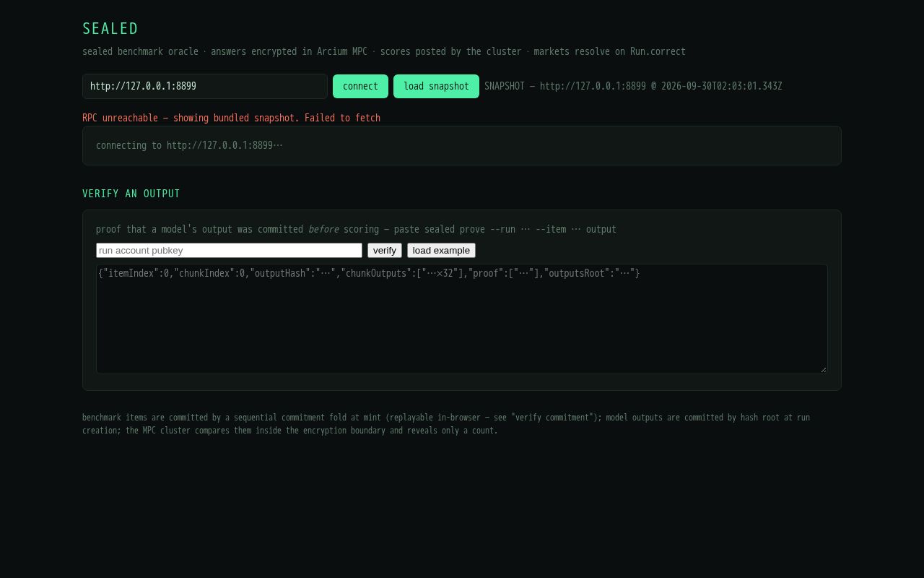Click the 'proof that a model's output' description
Screen dimensions: 924x578
pos(356,229)
